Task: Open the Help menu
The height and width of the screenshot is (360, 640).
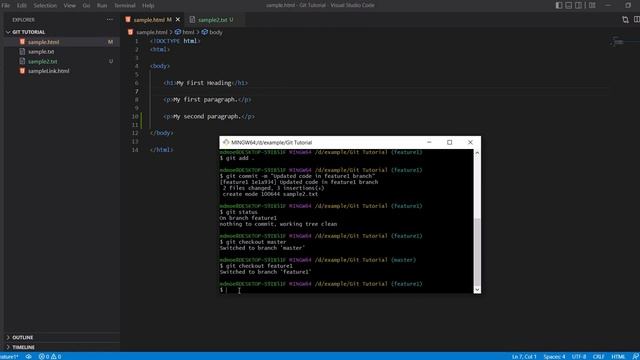Action: coord(148,5)
